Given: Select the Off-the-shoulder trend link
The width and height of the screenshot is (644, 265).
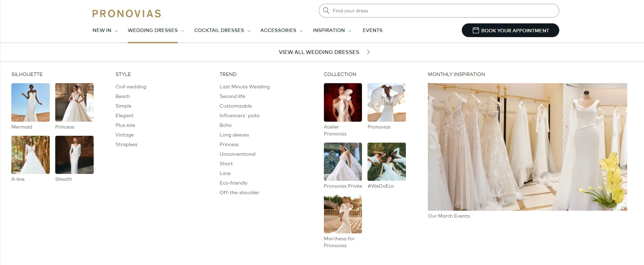Looking at the screenshot, I should 239,192.
